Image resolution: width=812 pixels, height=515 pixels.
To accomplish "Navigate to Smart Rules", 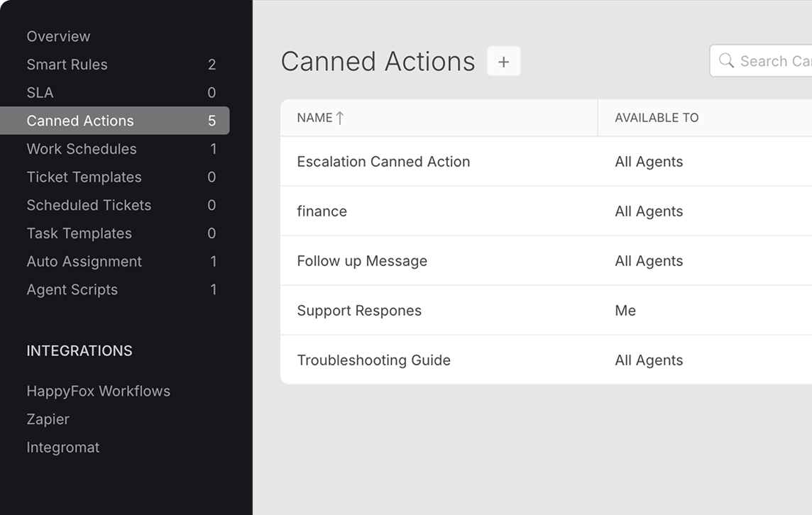I will 67,65.
